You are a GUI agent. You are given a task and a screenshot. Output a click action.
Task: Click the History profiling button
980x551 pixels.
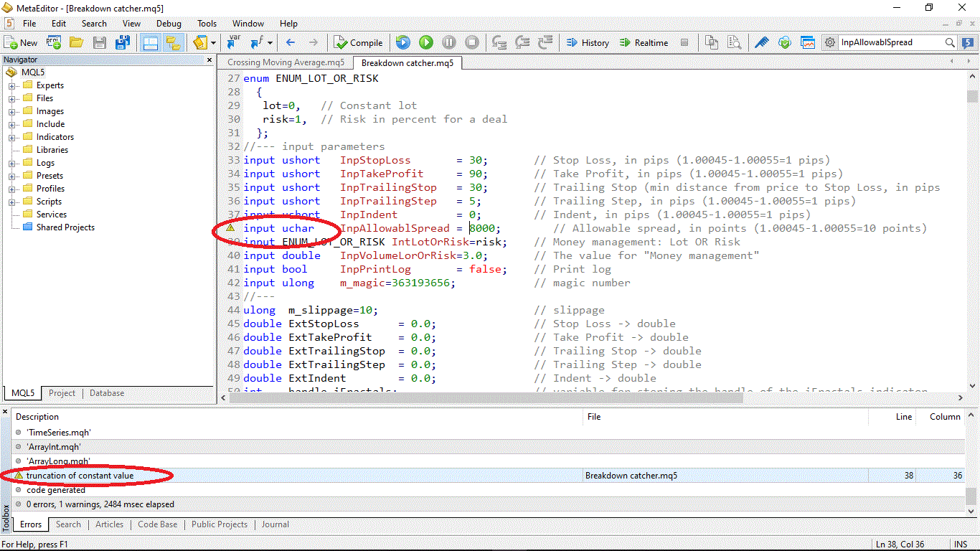tap(588, 43)
